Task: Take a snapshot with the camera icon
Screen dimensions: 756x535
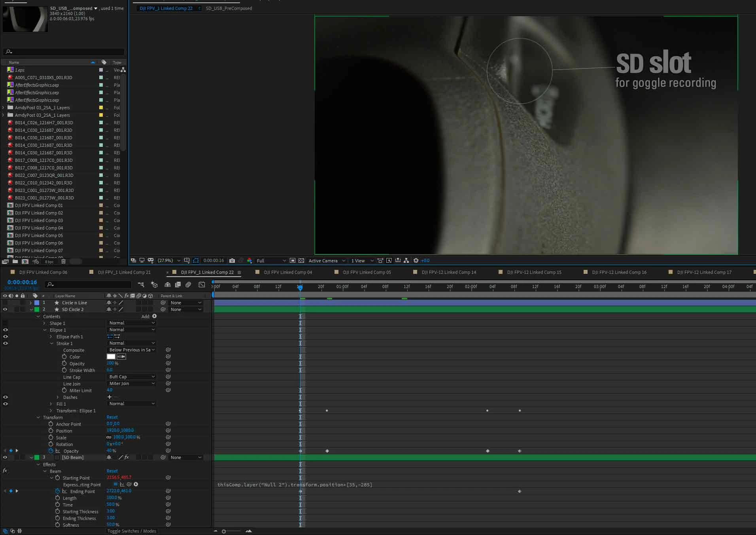Action: click(232, 260)
